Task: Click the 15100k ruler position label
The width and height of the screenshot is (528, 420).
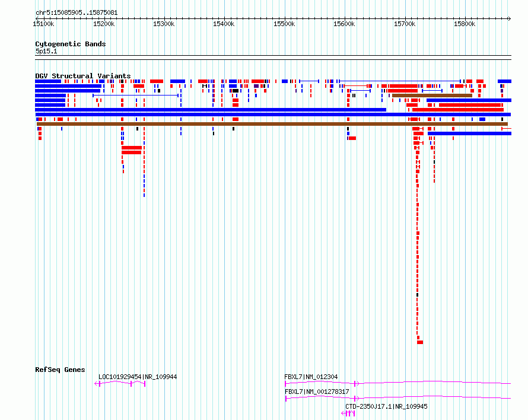Action: click(43, 24)
